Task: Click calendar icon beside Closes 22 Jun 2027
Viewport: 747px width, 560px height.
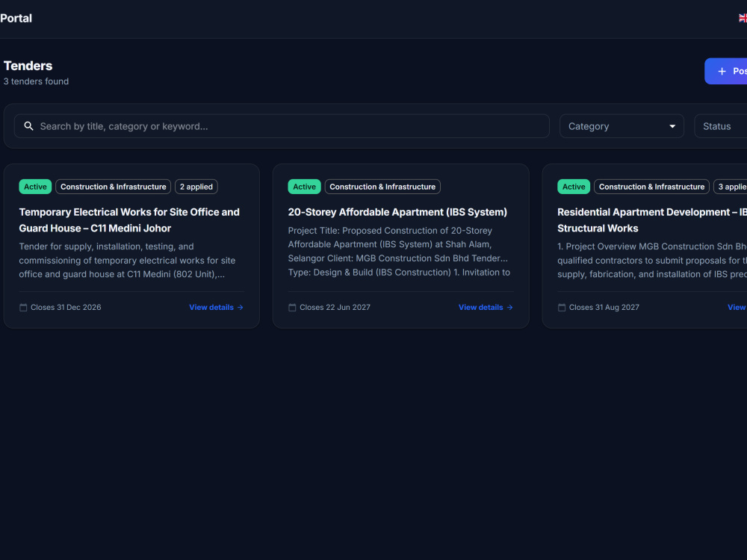Action: [x=292, y=307]
